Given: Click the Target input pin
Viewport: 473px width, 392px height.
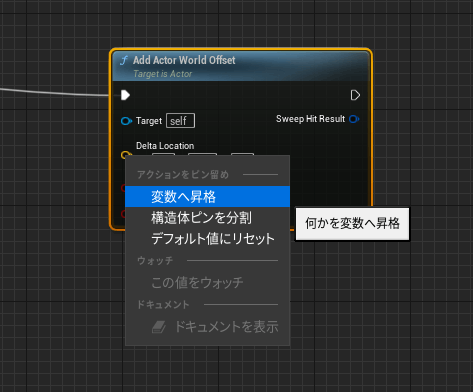Looking at the screenshot, I should point(126,121).
